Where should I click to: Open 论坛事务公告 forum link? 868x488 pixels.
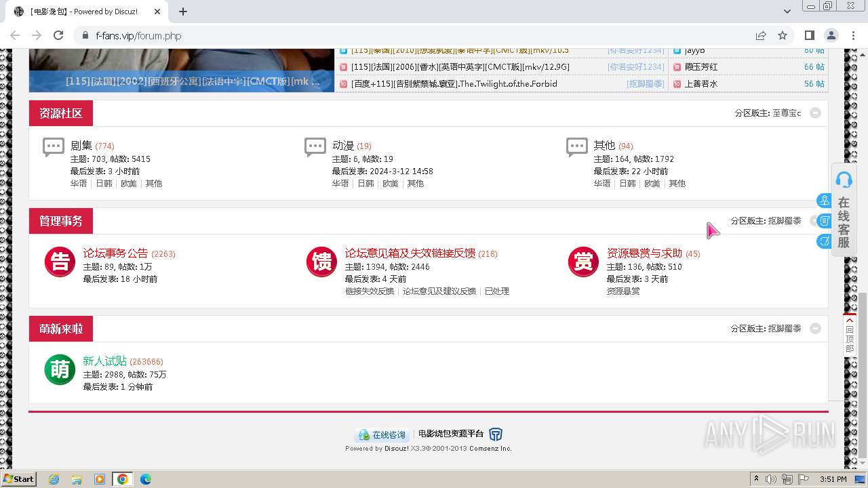[115, 253]
